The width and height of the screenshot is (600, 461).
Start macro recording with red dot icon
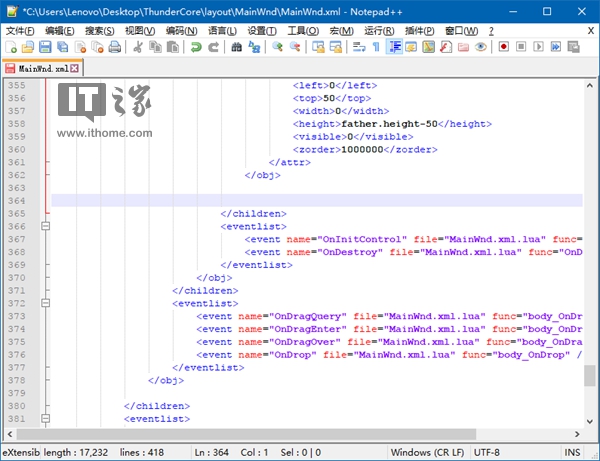(504, 47)
